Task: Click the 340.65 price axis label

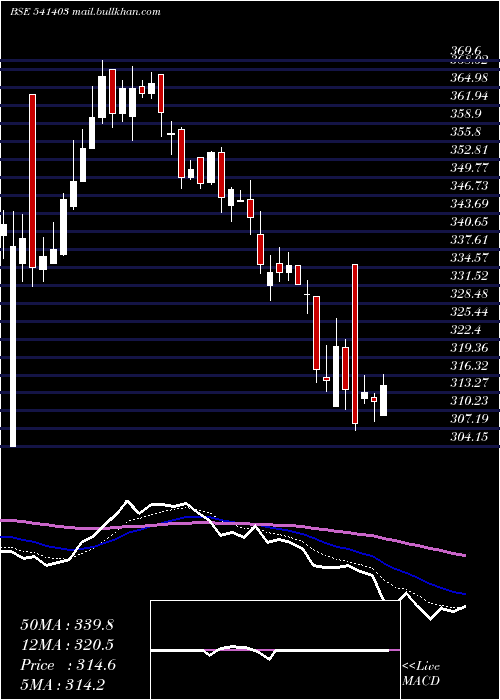Action: pyautogui.click(x=469, y=222)
